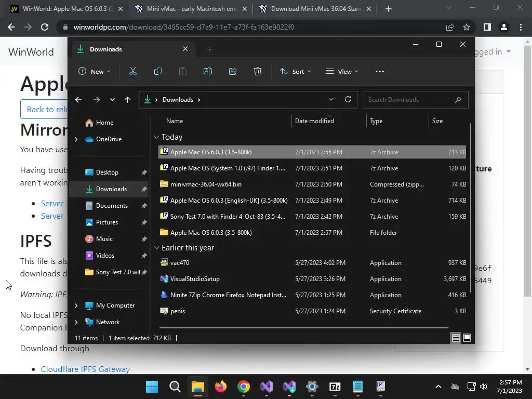Viewport: 532px width, 399px height.
Task: Sort by Type column header
Action: click(376, 121)
